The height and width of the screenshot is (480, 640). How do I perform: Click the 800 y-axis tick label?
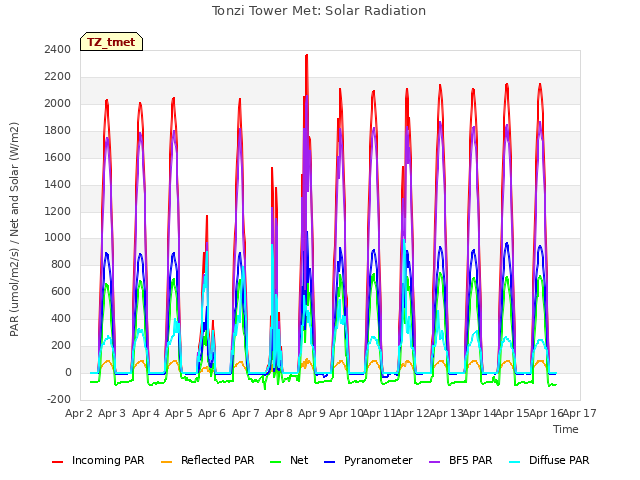pos(61,264)
